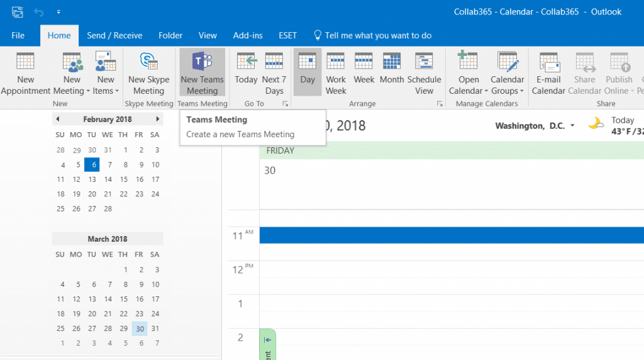Select February 14 in mini calendar

108,179
